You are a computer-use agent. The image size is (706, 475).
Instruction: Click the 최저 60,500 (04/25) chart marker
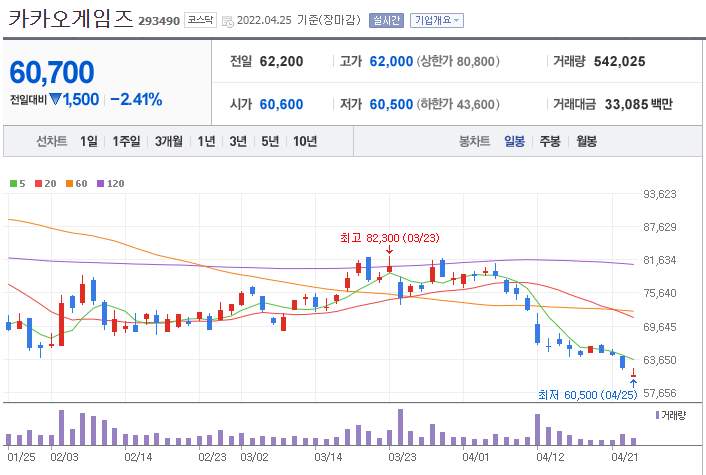pyautogui.click(x=588, y=395)
